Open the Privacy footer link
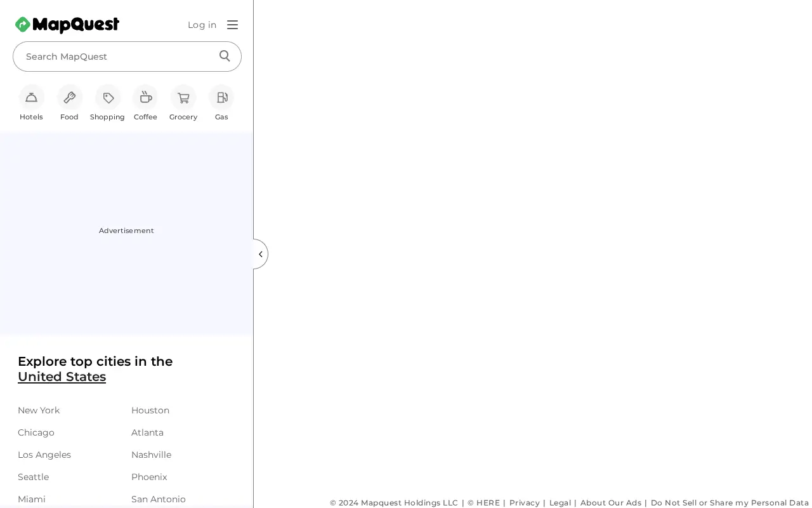The image size is (812, 508). 525,503
